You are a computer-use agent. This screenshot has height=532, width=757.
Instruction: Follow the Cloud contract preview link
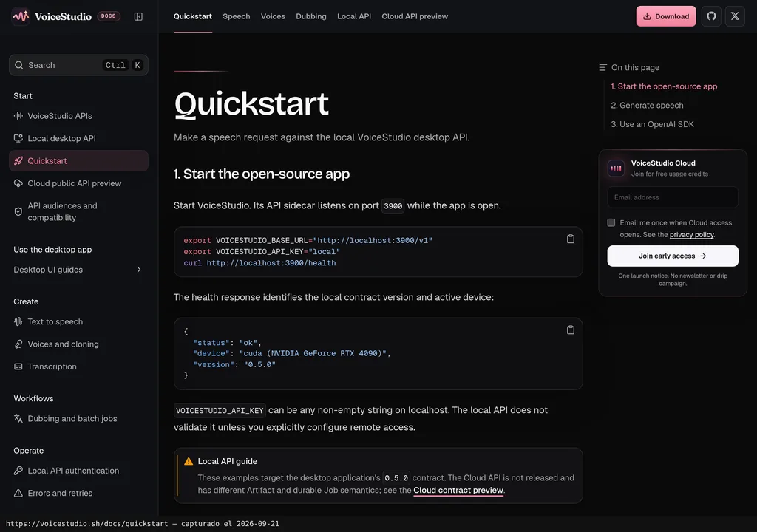click(x=458, y=490)
